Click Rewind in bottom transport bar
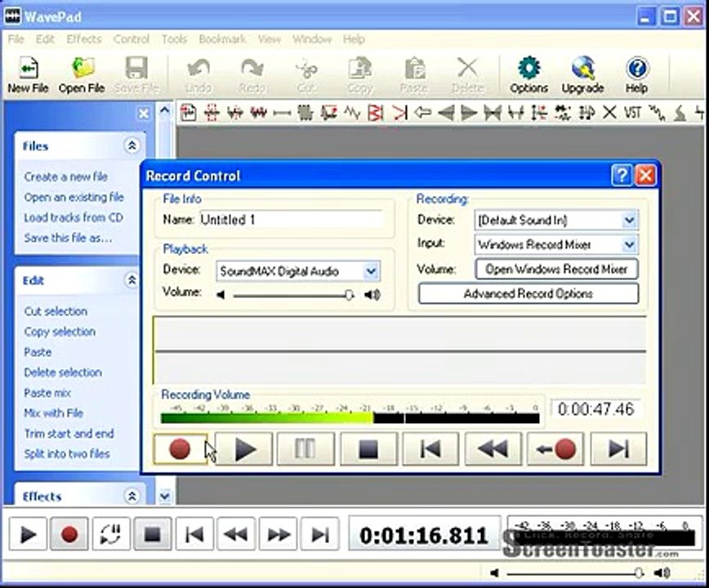The image size is (709, 588). pos(236,534)
